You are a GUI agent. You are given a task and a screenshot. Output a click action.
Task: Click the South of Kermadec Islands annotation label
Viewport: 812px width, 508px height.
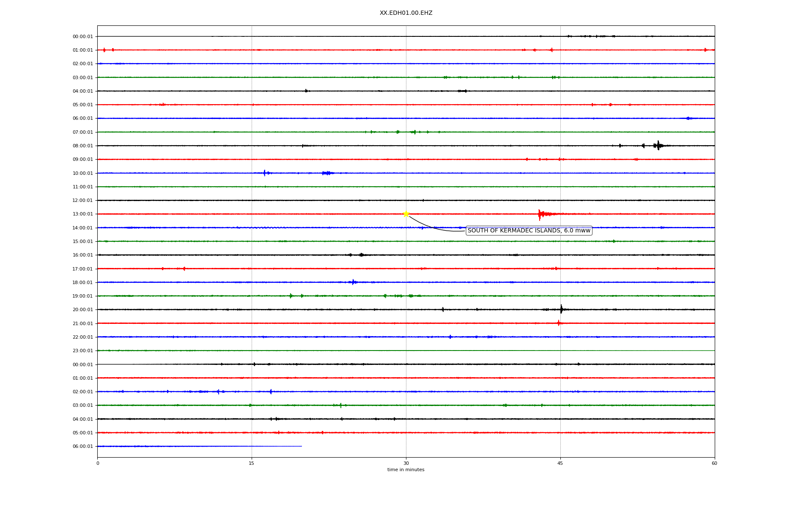tap(529, 231)
